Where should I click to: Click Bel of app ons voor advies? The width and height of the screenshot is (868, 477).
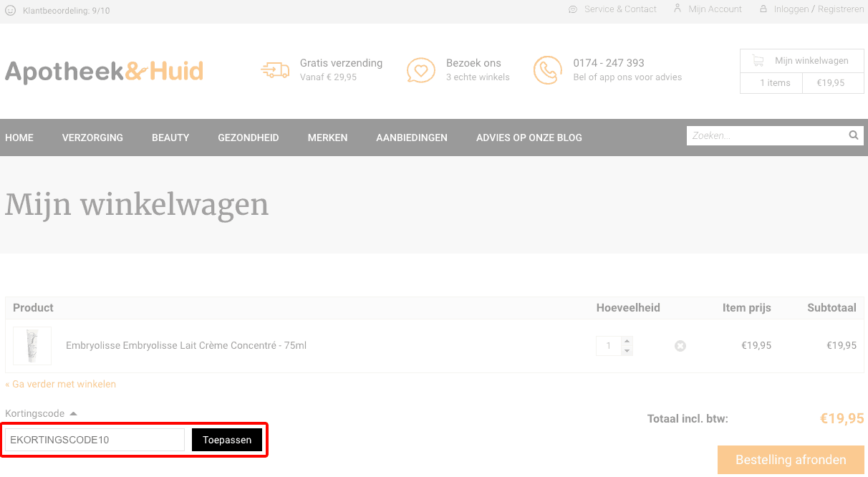627,77
